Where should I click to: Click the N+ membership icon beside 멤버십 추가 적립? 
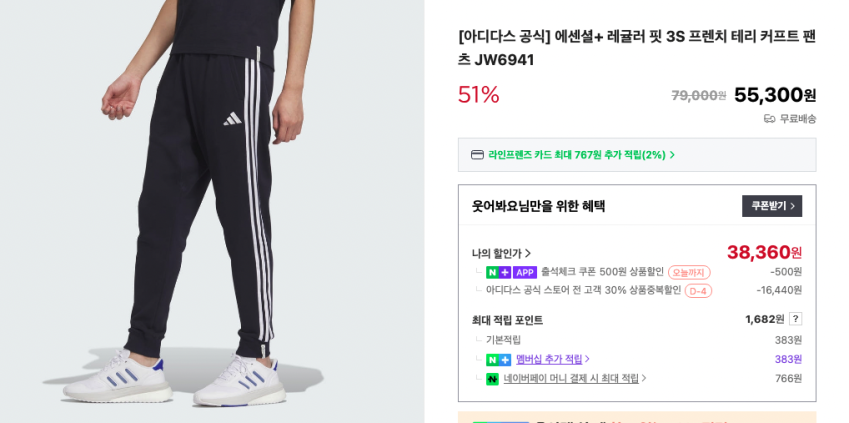pos(498,359)
